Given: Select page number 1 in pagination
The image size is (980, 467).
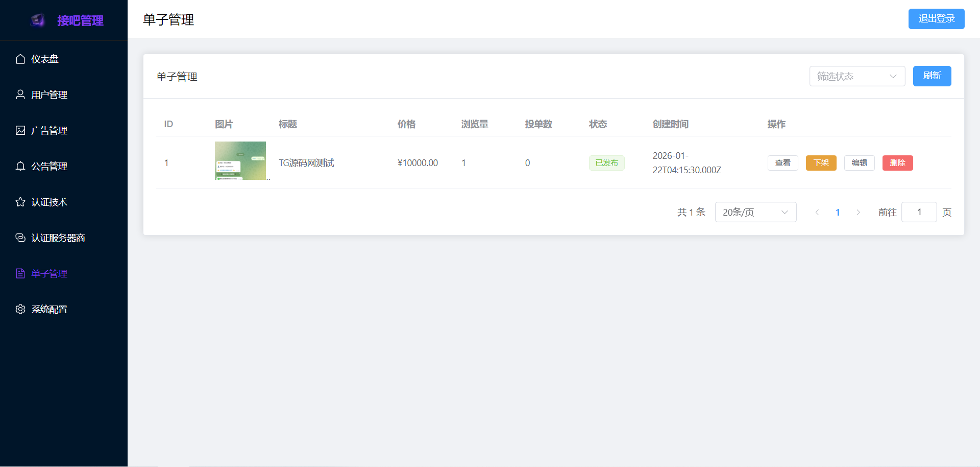Looking at the screenshot, I should (x=838, y=212).
